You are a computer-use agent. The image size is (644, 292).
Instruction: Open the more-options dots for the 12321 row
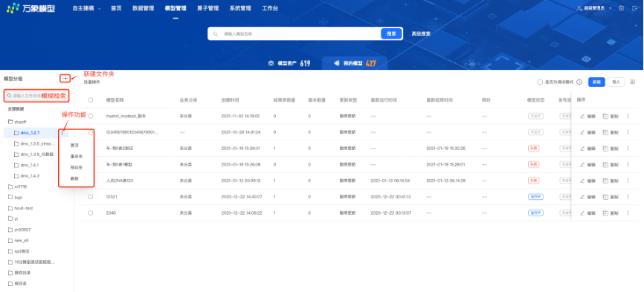coord(628,197)
